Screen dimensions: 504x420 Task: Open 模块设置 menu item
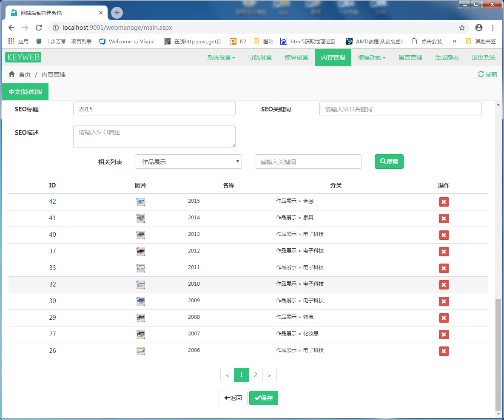(x=296, y=57)
